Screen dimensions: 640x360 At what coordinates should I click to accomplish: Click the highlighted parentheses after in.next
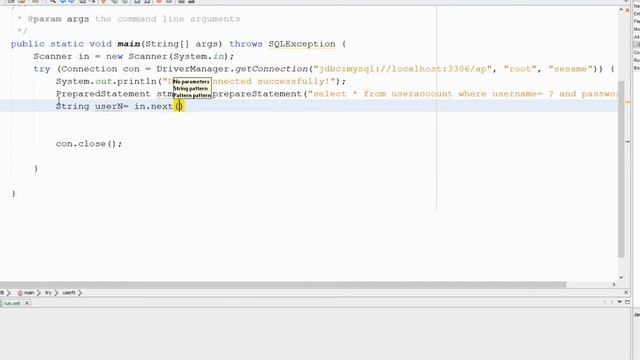(179, 107)
